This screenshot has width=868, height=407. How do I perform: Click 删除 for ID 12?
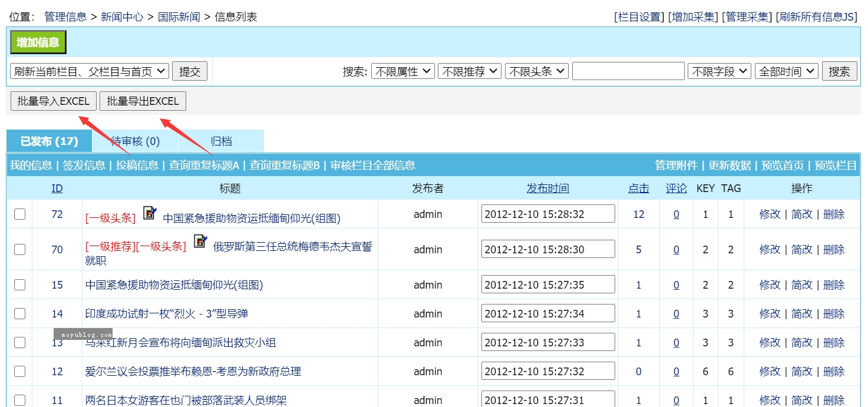[x=834, y=371]
